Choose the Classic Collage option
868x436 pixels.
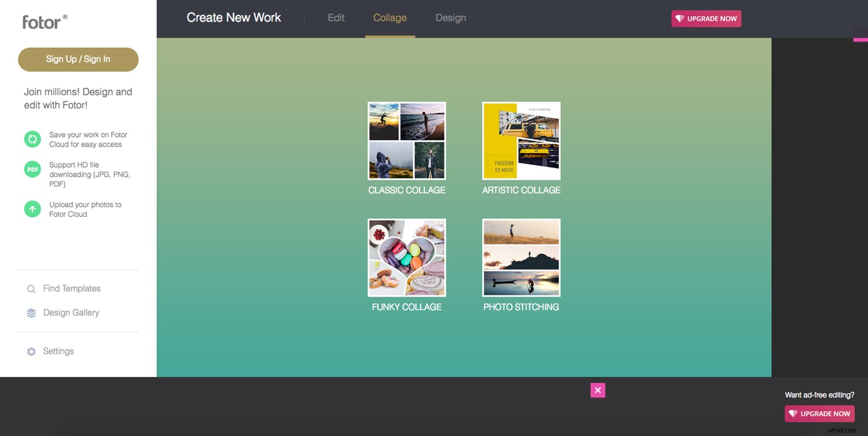406,141
